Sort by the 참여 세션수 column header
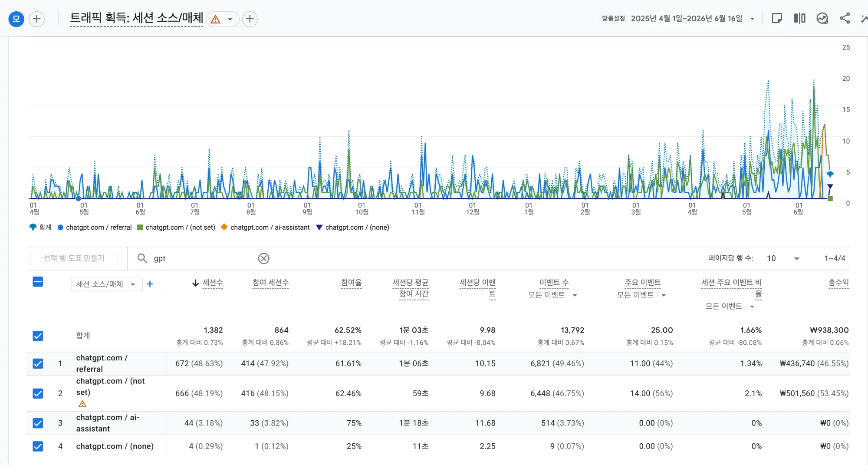This screenshot has width=868, height=465. tap(270, 283)
